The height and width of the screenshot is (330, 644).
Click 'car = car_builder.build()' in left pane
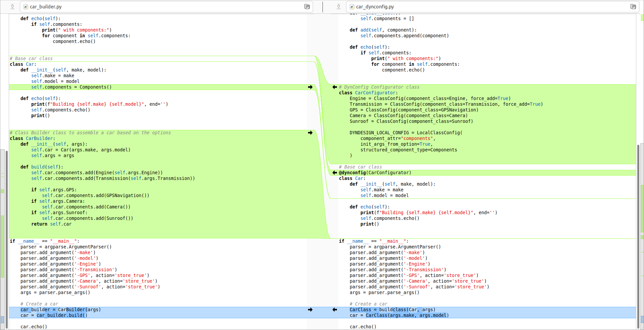coord(54,315)
